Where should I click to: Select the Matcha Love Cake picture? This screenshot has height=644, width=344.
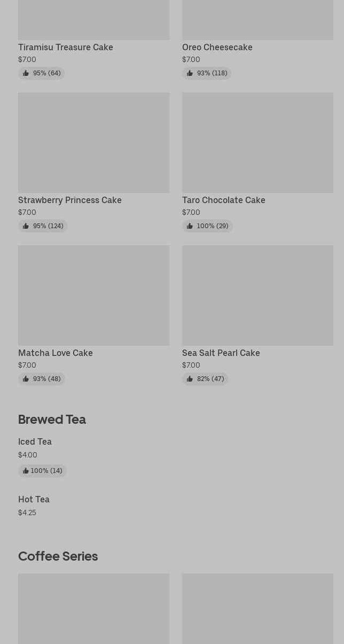(93, 296)
